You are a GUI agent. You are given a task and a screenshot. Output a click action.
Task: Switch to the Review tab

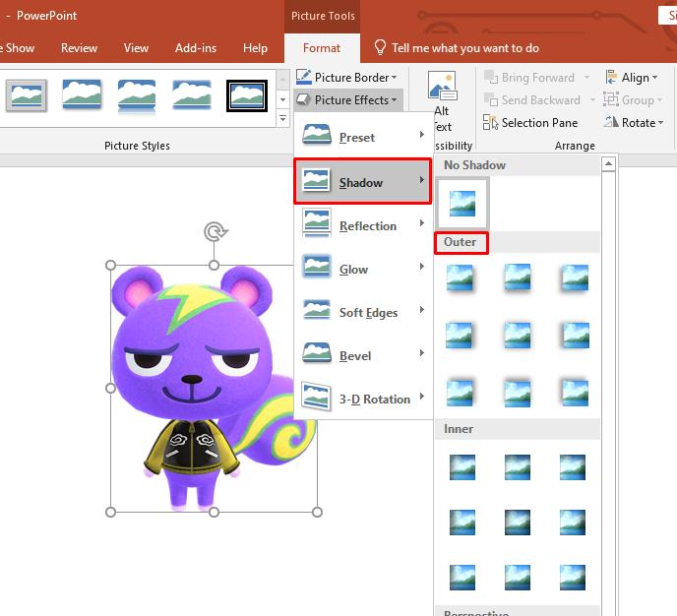79,47
